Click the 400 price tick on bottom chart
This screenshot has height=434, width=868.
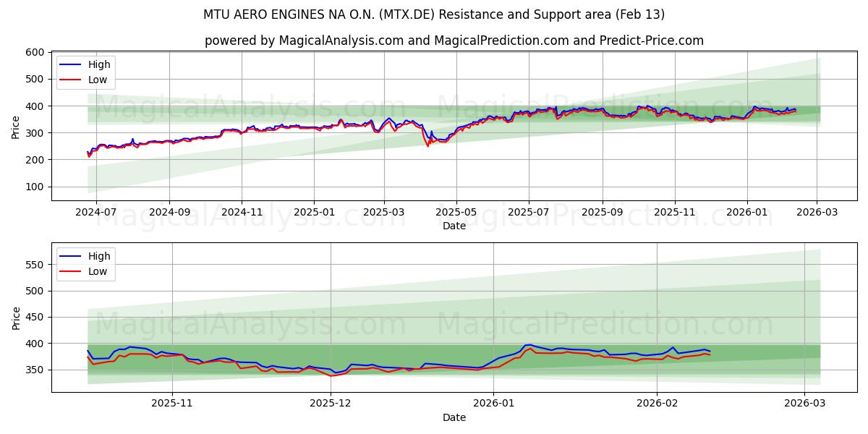click(36, 344)
